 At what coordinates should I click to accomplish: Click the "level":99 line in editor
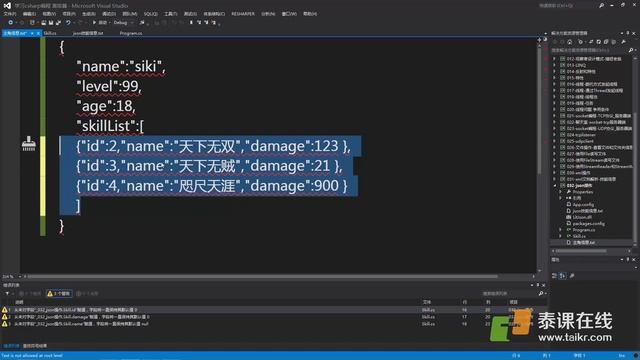(109, 87)
